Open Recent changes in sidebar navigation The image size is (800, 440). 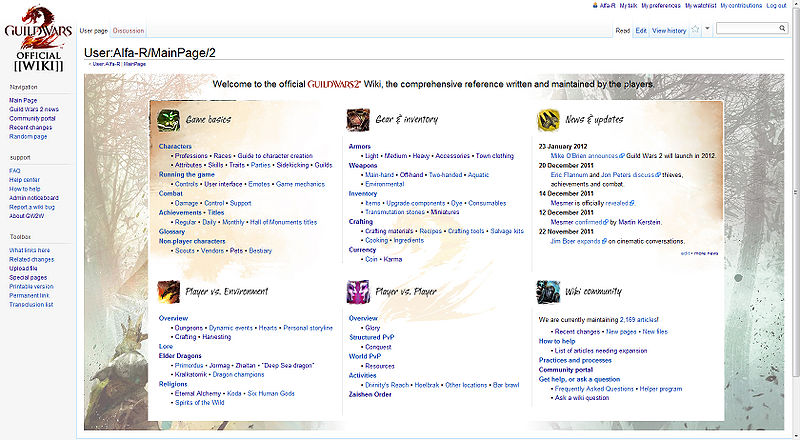click(x=31, y=128)
